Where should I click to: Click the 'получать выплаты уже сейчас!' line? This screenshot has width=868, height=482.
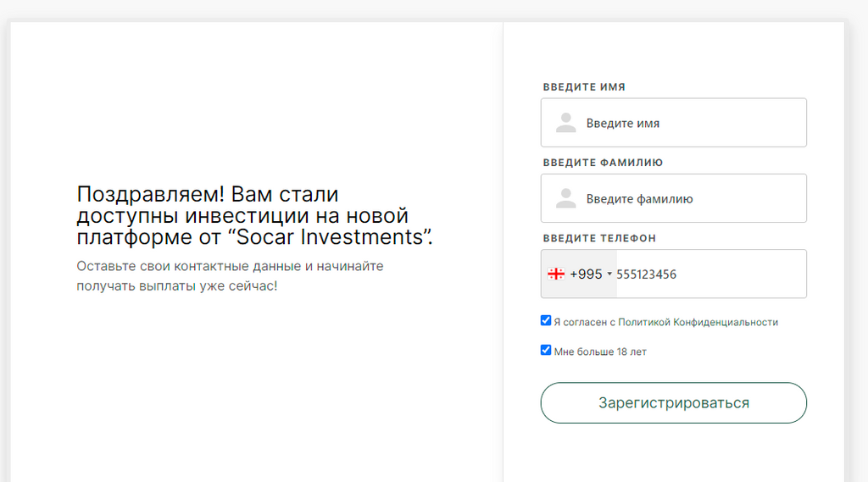(176, 285)
